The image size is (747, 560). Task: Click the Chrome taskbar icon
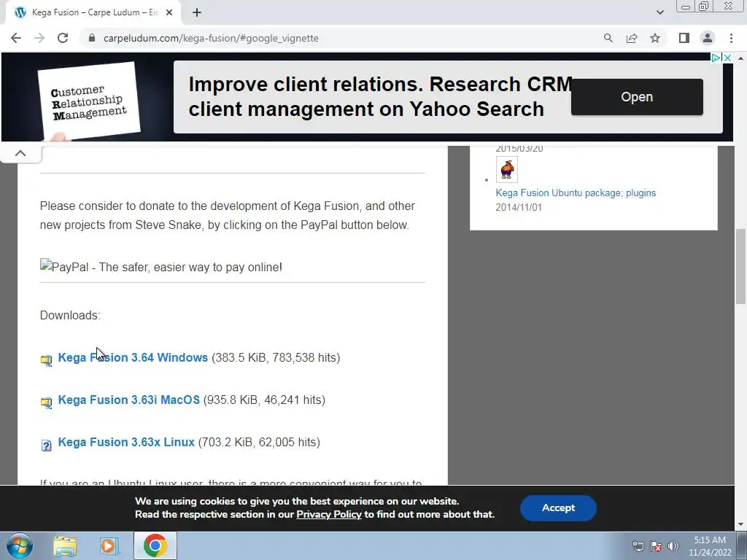[x=155, y=545]
